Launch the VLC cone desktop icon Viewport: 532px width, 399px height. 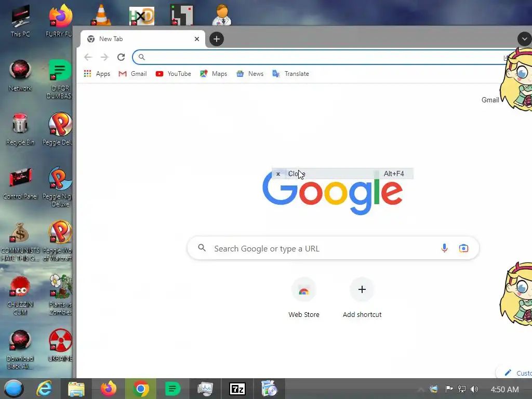(x=101, y=15)
